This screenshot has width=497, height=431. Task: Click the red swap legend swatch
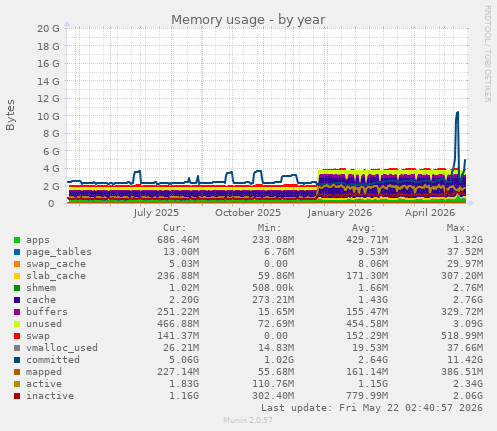(17, 336)
